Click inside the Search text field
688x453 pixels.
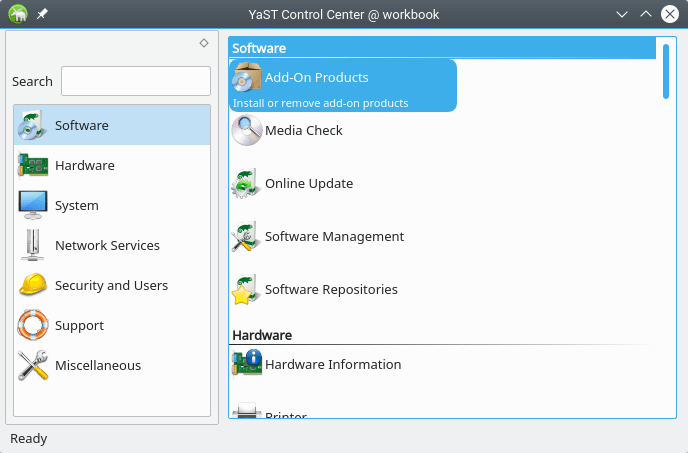pyautogui.click(x=136, y=81)
